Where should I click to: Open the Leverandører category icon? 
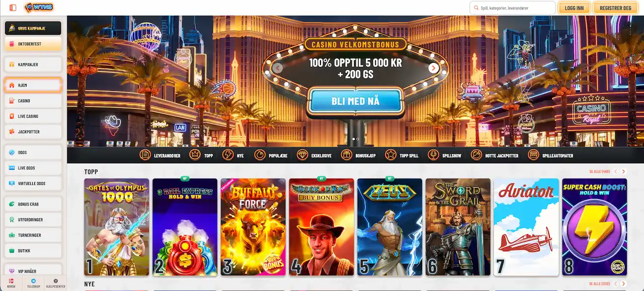[x=145, y=155]
